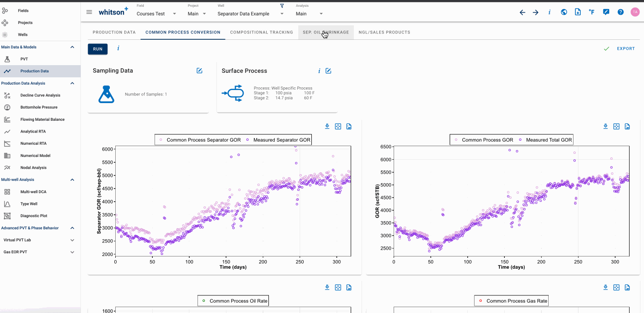The image size is (644, 313).
Task: Open the TA user avatar
Action: pyautogui.click(x=635, y=12)
